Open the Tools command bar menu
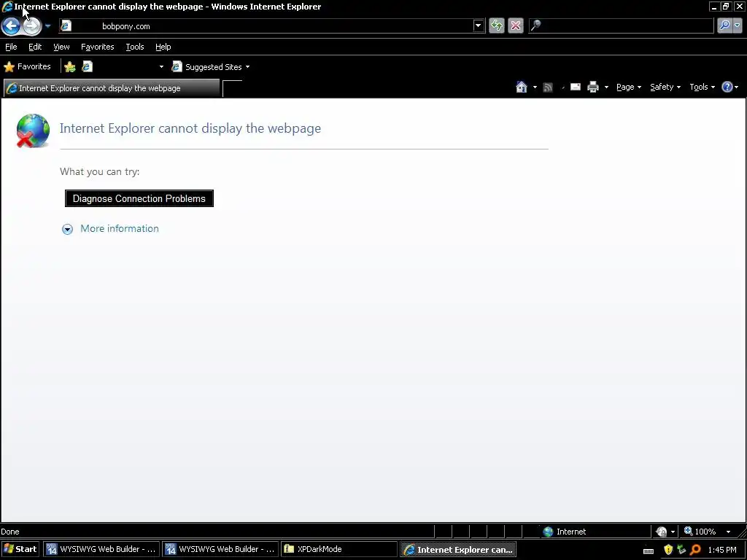The width and height of the screenshot is (747, 560). click(x=703, y=87)
